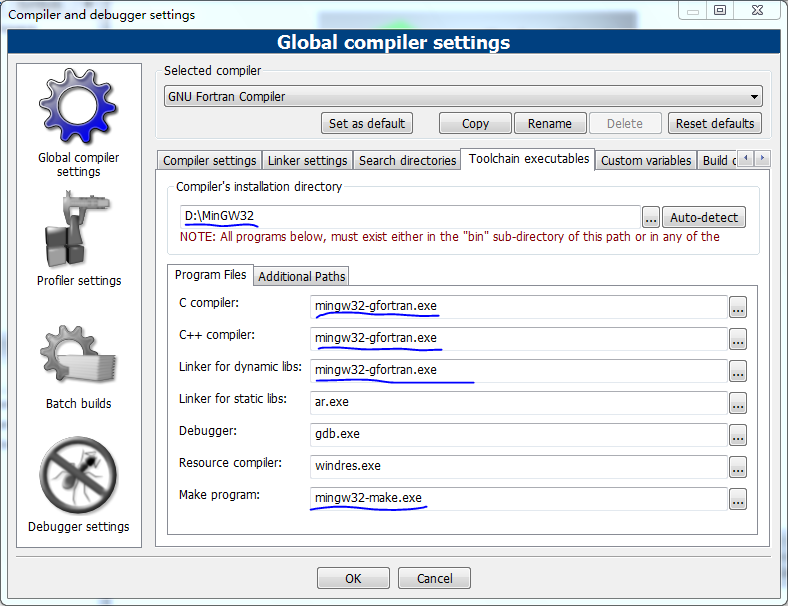Click gdb.exe Debugger field

click(x=519, y=435)
